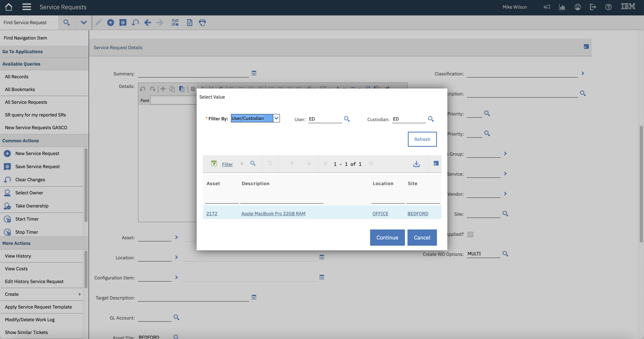This screenshot has width=644, height=339.
Task: Select the All Service Requests query
Action: pyautogui.click(x=26, y=102)
